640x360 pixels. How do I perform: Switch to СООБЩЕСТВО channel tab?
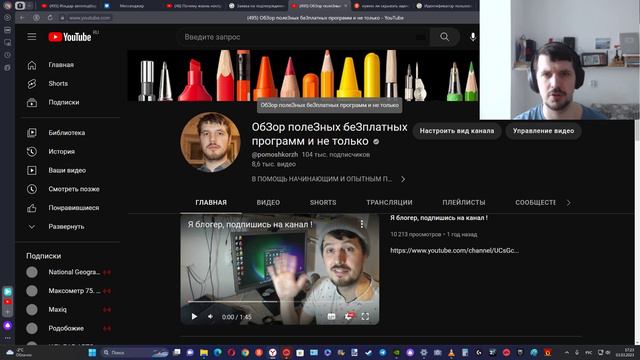(x=535, y=202)
